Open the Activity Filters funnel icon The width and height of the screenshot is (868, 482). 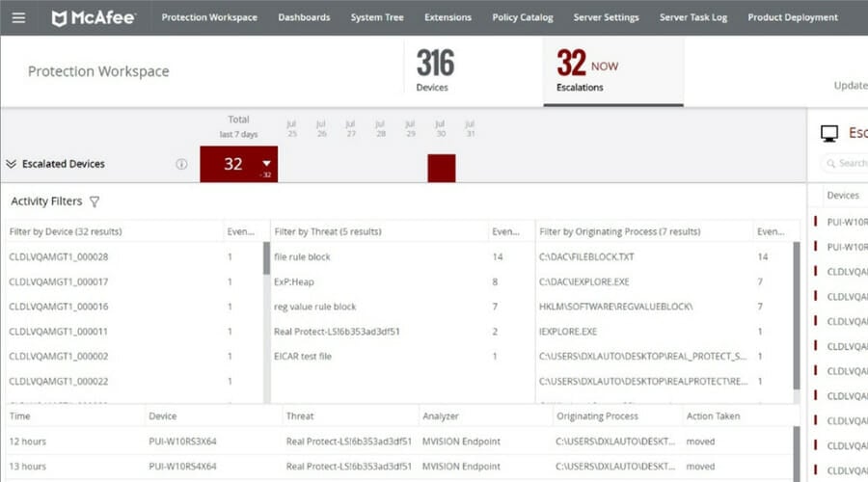pyautogui.click(x=95, y=202)
